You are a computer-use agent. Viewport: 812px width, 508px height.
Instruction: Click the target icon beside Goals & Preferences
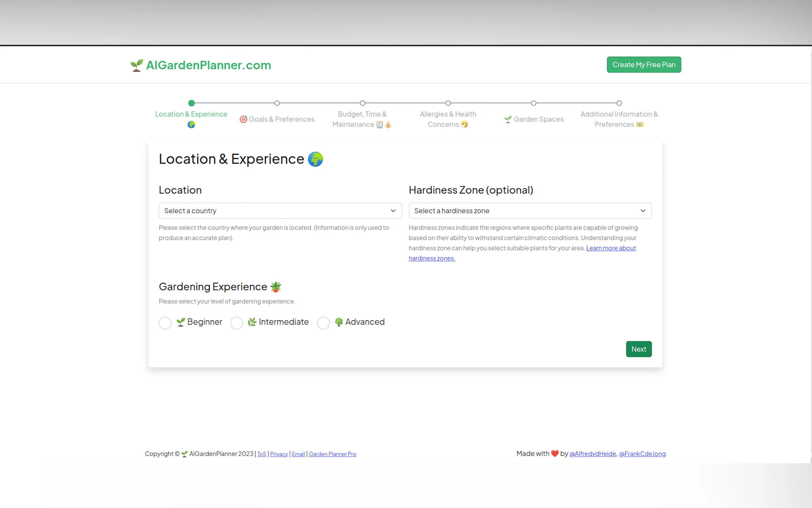click(x=243, y=119)
